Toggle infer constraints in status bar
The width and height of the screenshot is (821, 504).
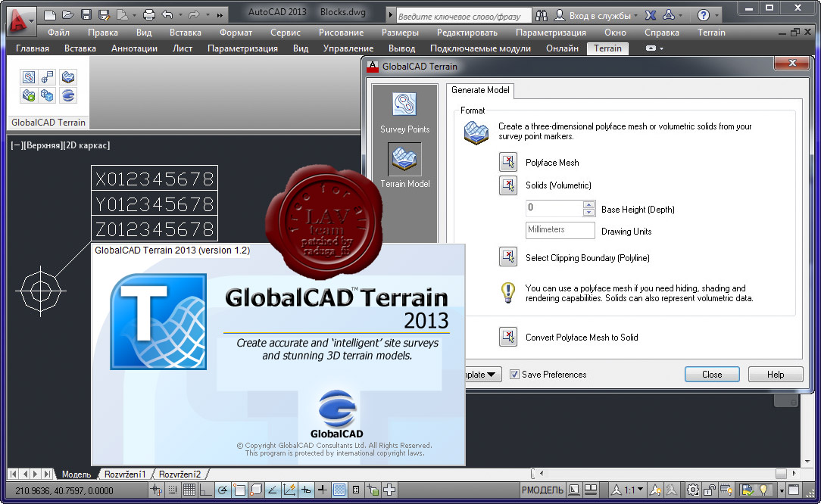[156, 490]
